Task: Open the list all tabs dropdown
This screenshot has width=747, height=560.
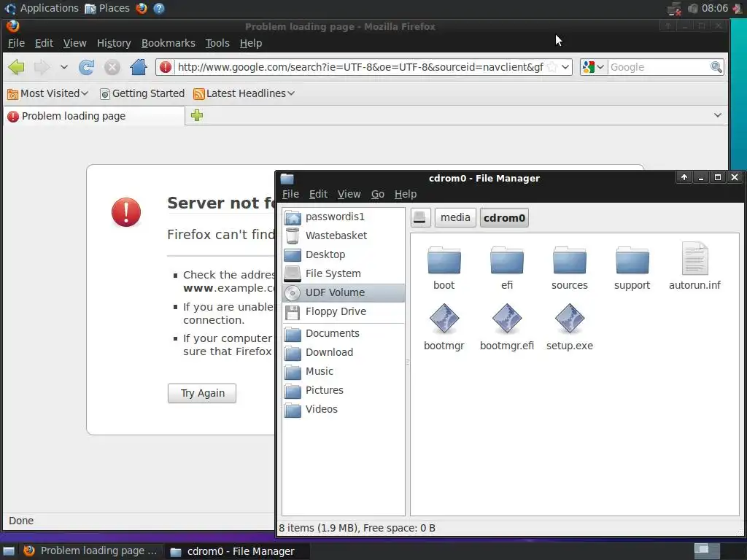Action: click(x=718, y=115)
